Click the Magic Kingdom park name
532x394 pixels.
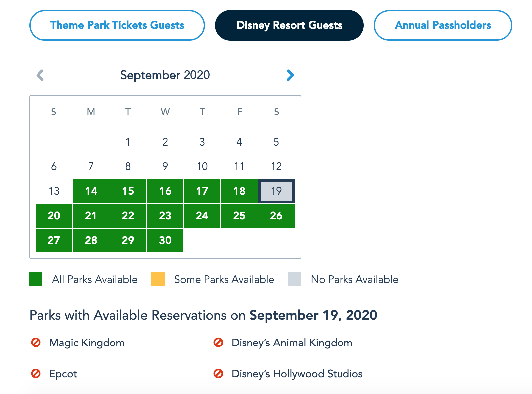tap(87, 343)
